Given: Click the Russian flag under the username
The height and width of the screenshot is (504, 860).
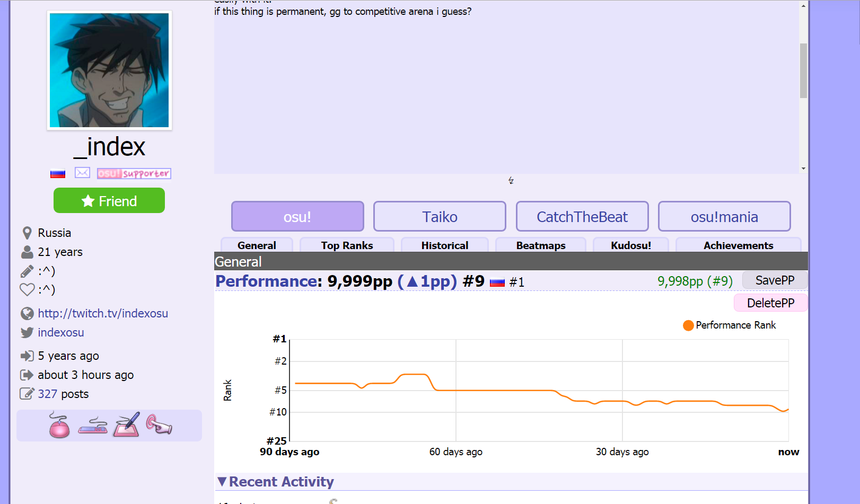Looking at the screenshot, I should 58,173.
